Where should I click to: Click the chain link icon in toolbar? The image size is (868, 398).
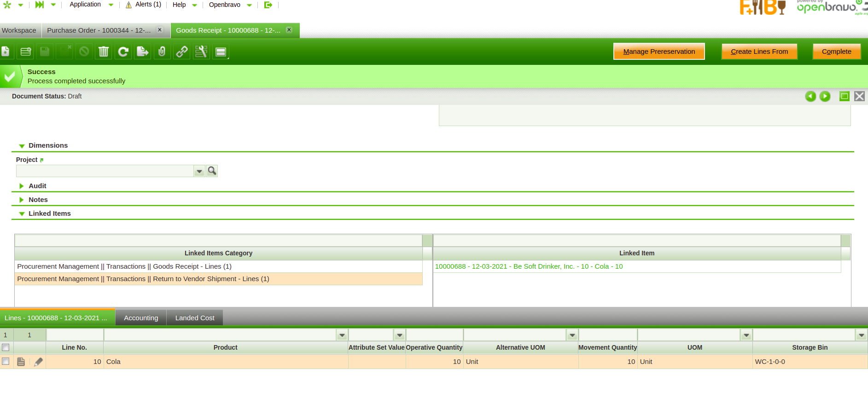pos(182,52)
